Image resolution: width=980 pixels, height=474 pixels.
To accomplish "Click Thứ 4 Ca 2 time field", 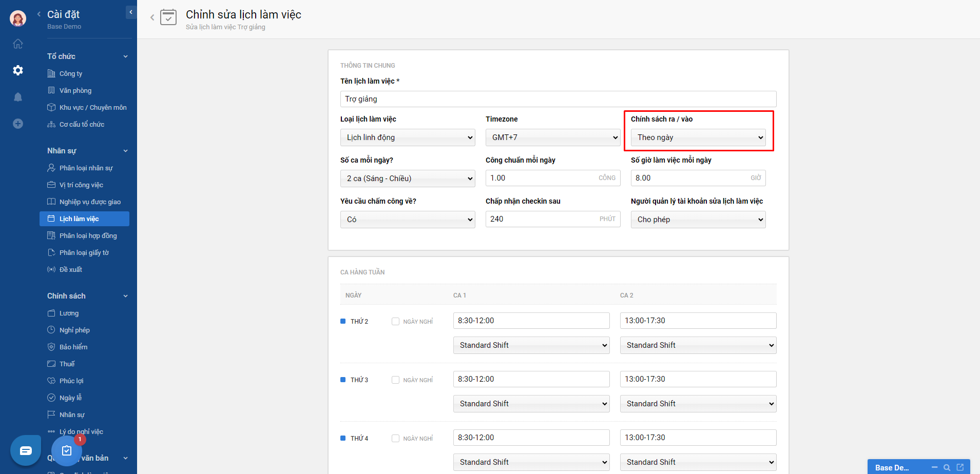I will point(698,438).
